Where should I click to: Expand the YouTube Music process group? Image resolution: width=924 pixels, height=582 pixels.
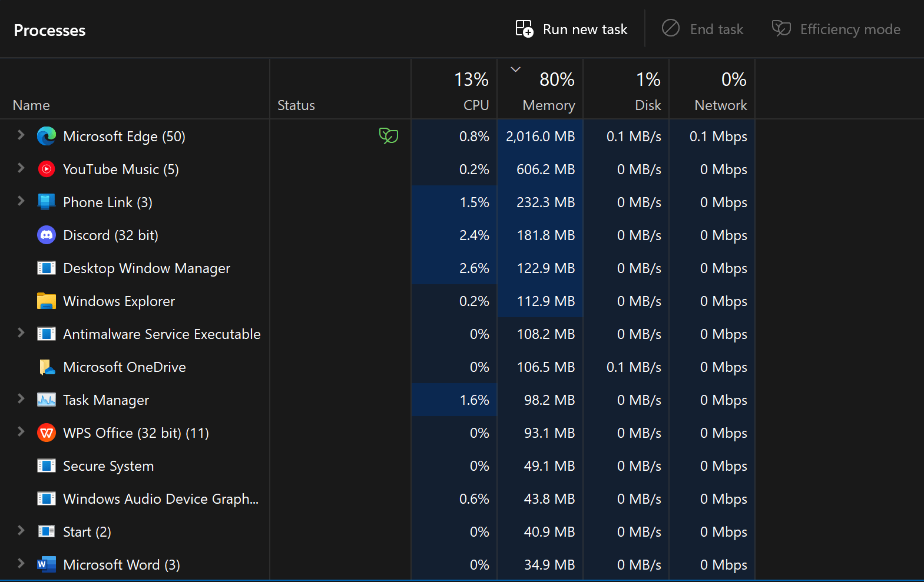21,168
